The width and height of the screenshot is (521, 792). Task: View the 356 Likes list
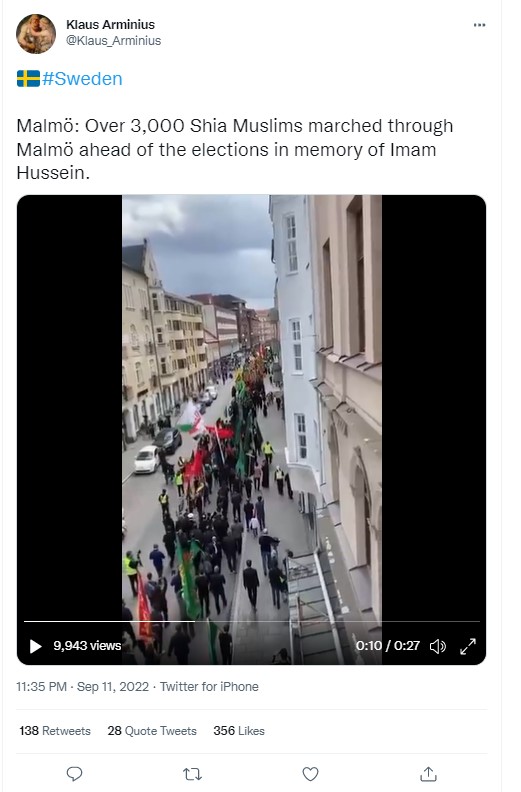[239, 731]
